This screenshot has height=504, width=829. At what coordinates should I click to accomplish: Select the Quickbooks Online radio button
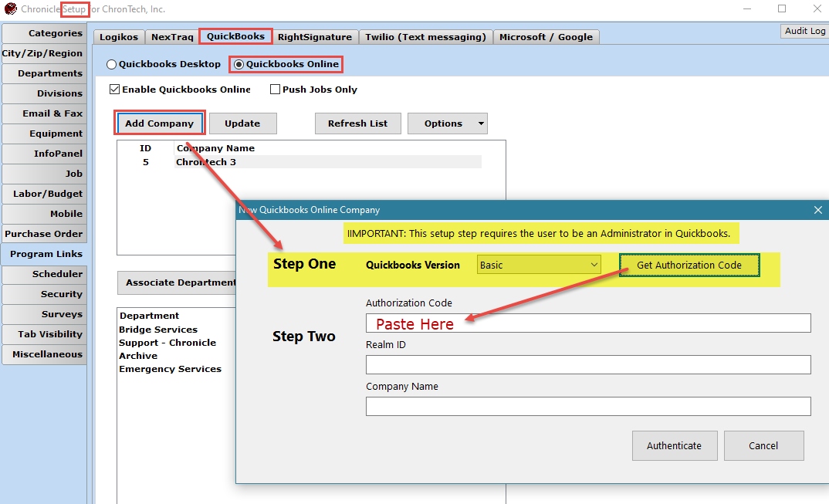(x=239, y=65)
